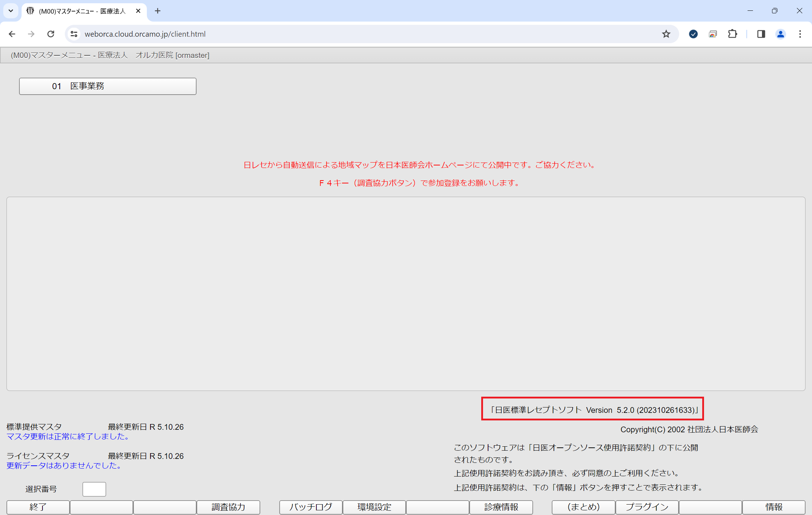Click the bookmark star in the address bar
Viewport: 812px width, 515px height.
point(666,34)
